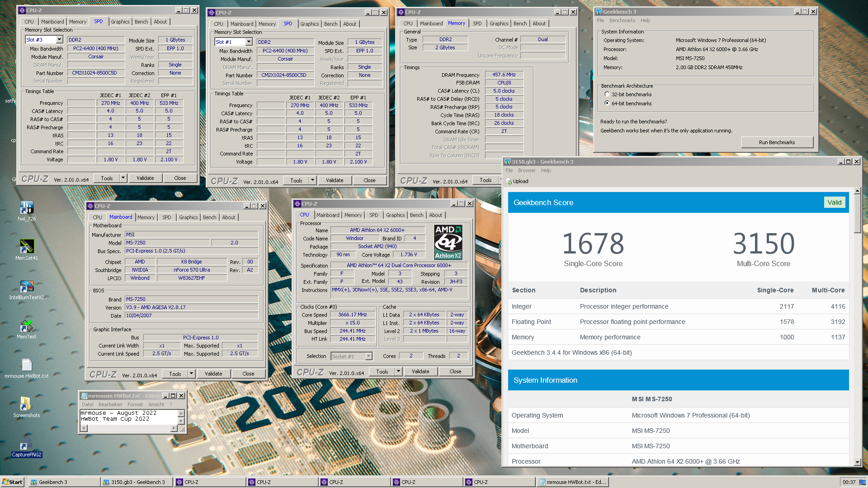Screen dimensions: 868x488
Task: Switch to Geekbench 3 taskbar item
Action: pos(64,482)
